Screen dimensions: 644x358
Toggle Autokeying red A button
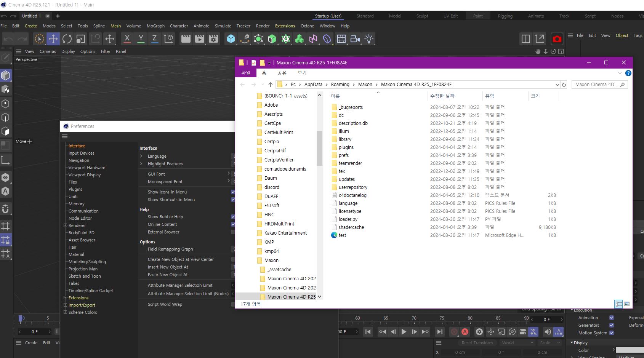tap(465, 332)
